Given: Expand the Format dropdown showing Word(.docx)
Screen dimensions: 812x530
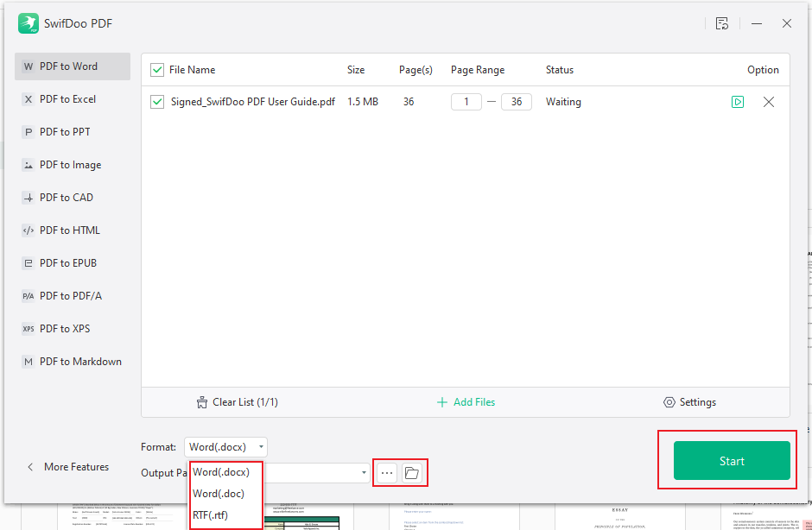Looking at the screenshot, I should pos(225,446).
